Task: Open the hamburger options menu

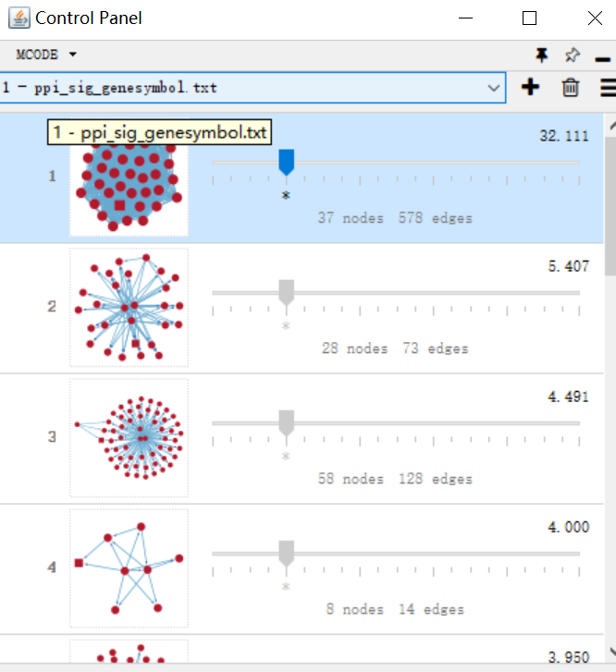Action: coord(608,88)
